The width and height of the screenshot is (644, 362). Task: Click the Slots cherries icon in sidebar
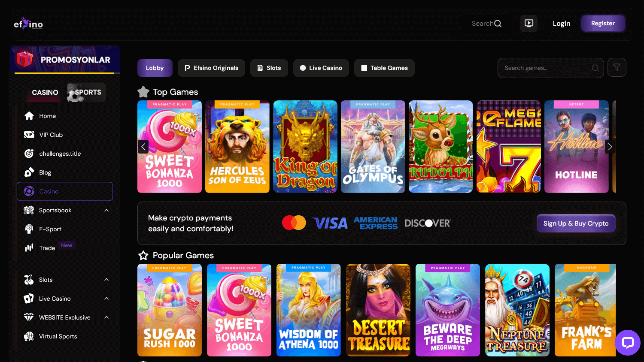click(29, 280)
